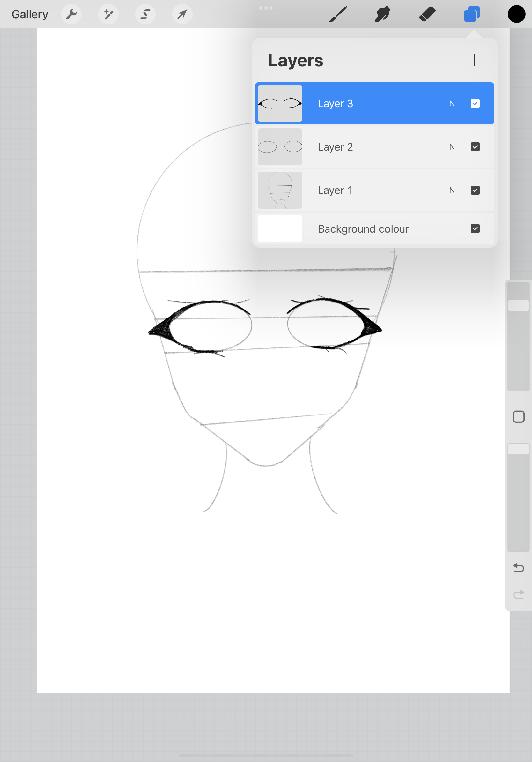Hide Layer 1
532x762 pixels.
click(x=475, y=190)
